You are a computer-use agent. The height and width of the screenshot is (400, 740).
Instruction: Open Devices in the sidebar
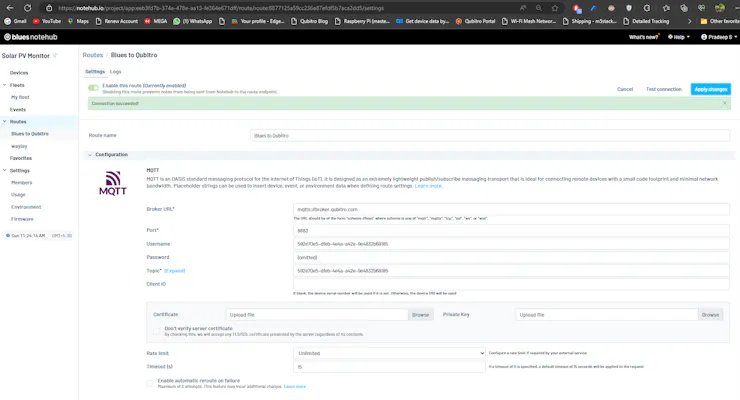pos(19,73)
